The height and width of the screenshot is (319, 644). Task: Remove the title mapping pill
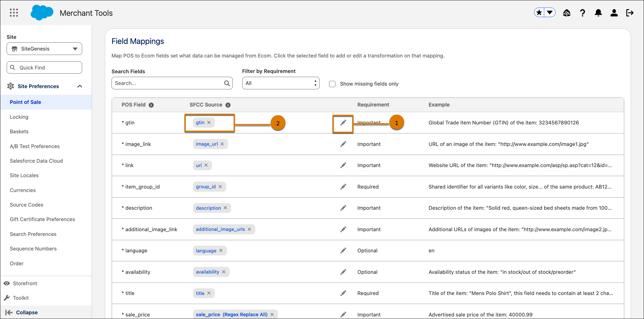[x=209, y=293]
